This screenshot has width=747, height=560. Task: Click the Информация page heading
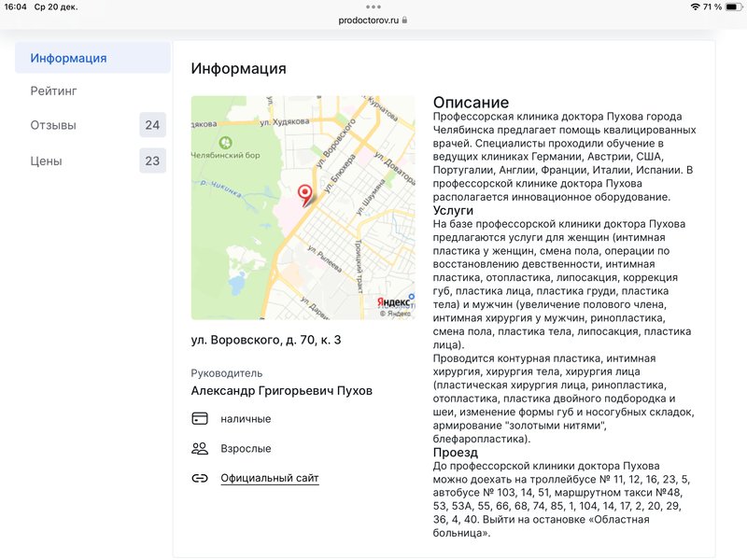click(x=239, y=68)
